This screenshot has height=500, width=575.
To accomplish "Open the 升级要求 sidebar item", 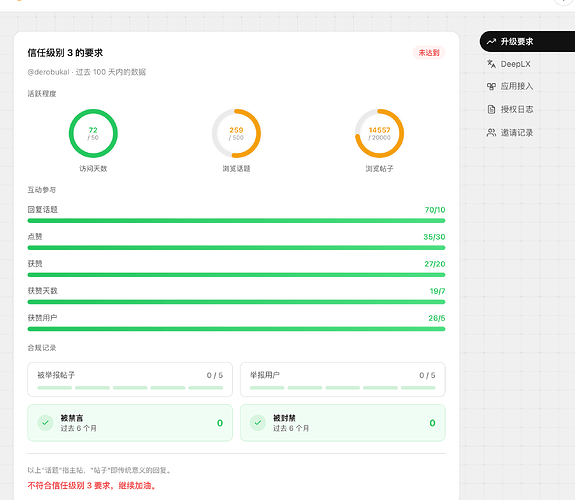I will (x=527, y=41).
